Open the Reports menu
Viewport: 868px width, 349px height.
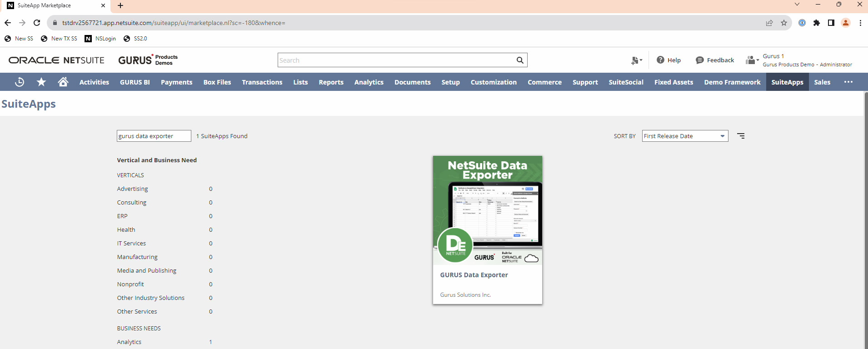(331, 82)
